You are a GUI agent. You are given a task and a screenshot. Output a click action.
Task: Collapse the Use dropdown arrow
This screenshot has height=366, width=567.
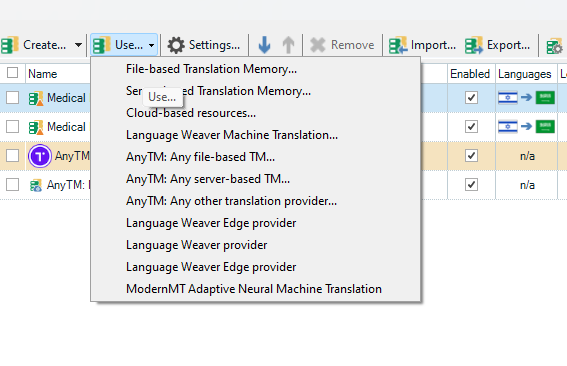(152, 45)
